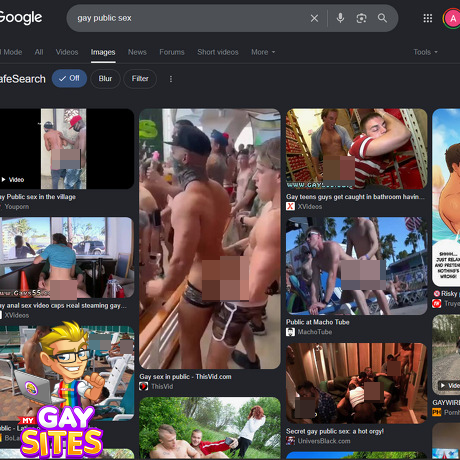Viewport: 460px width, 460px height.
Task: Open the account avatar labeled A
Action: 453,19
